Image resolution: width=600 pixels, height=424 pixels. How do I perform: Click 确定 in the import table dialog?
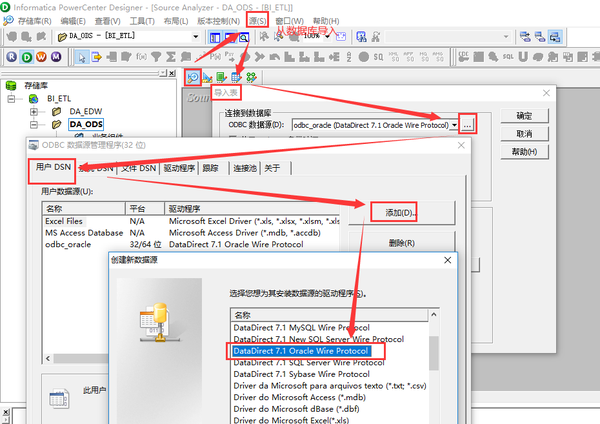(x=524, y=116)
